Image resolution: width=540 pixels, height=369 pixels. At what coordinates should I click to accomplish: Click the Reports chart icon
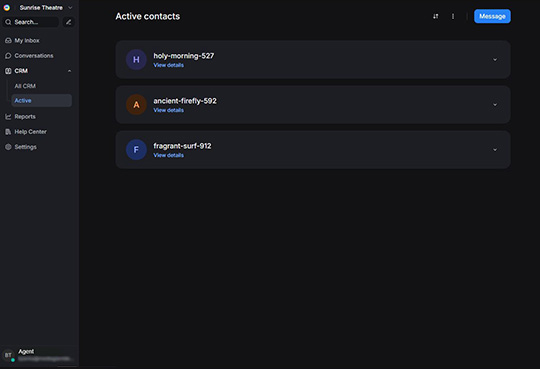point(8,117)
